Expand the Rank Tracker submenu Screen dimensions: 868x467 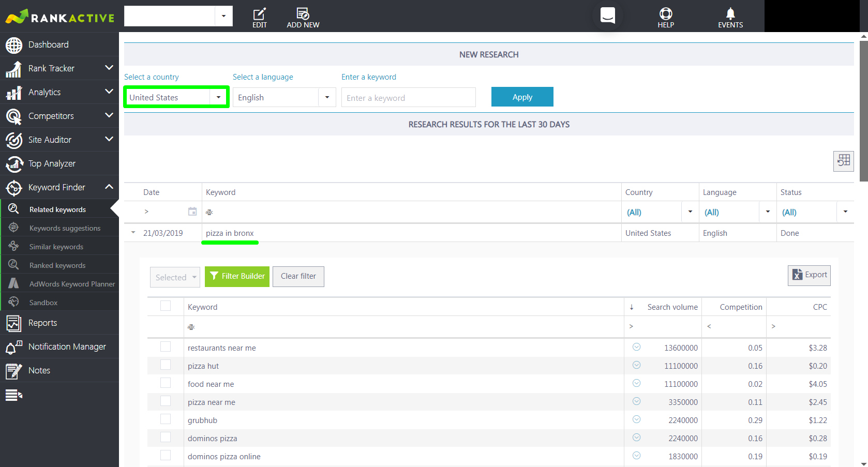(x=109, y=68)
